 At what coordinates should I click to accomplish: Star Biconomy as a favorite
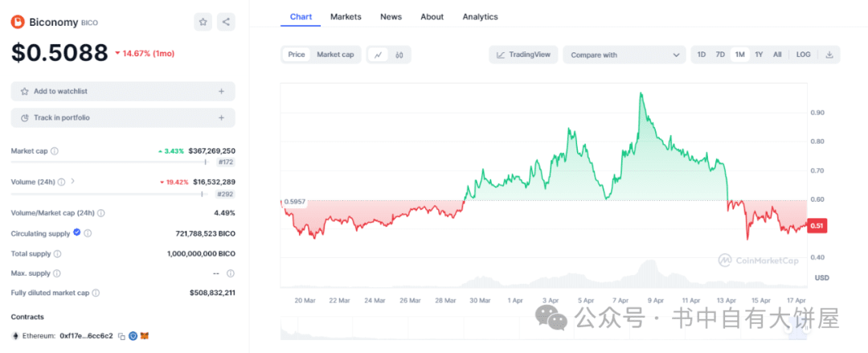[x=203, y=23]
